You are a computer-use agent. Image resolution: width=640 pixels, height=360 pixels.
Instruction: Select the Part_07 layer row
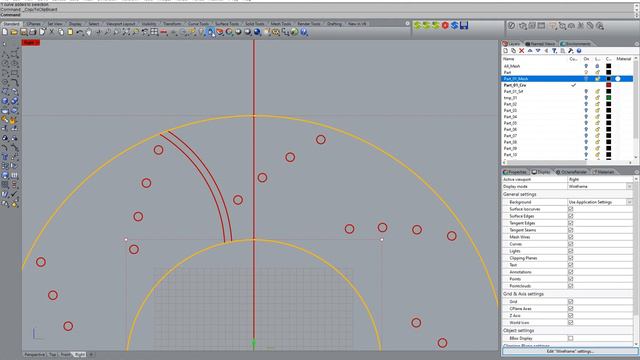[567, 136]
